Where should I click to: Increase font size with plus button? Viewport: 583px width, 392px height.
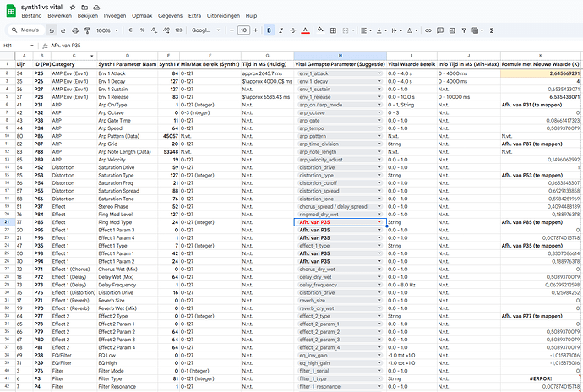coord(256,30)
